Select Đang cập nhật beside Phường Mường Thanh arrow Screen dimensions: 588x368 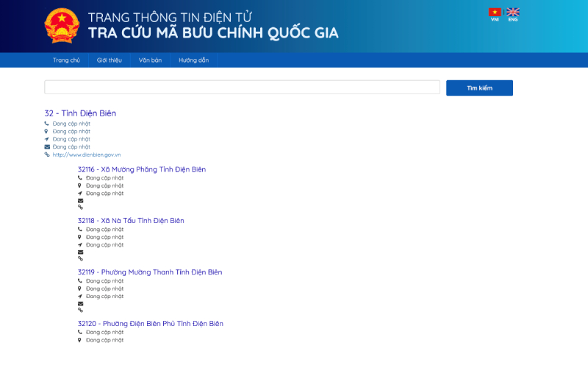(104, 297)
